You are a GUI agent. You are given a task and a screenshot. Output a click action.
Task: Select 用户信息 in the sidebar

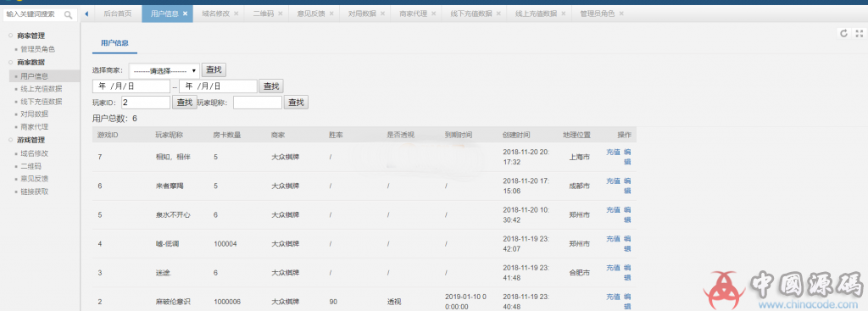coord(34,75)
